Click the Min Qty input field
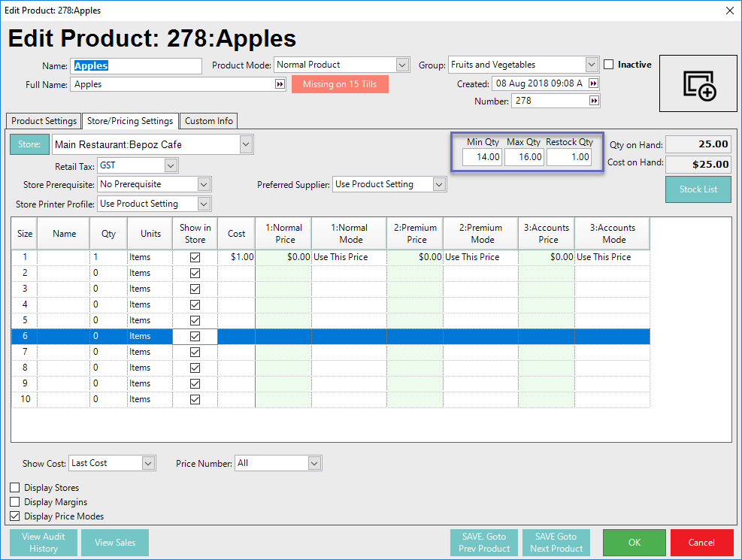Image resolution: width=742 pixels, height=560 pixels. [482, 157]
